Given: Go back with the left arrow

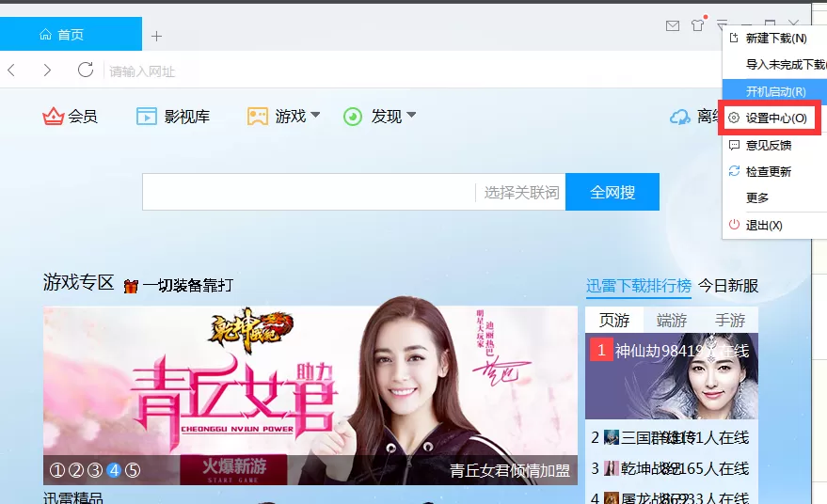Looking at the screenshot, I should click(x=11, y=70).
